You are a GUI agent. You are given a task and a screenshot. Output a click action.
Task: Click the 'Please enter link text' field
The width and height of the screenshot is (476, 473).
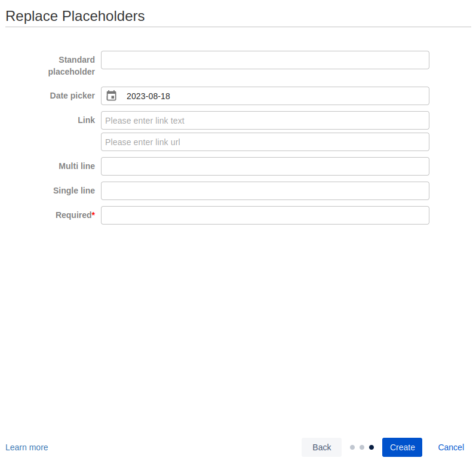coord(265,121)
